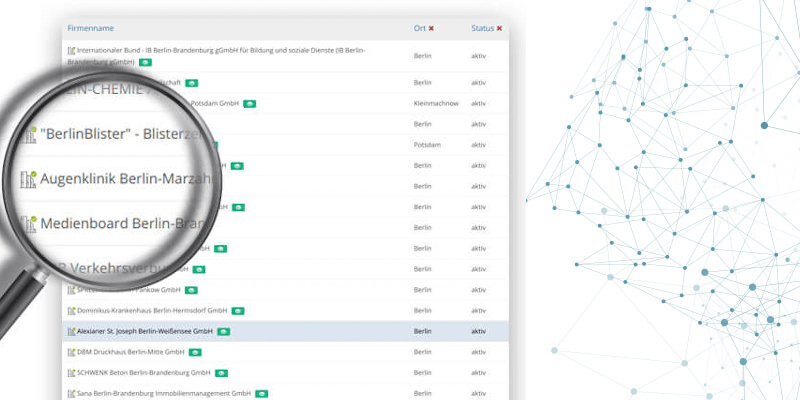This screenshot has height=400, width=800.
Task: Click Berlin in the DBM Druckhaus row
Action: [x=422, y=352]
